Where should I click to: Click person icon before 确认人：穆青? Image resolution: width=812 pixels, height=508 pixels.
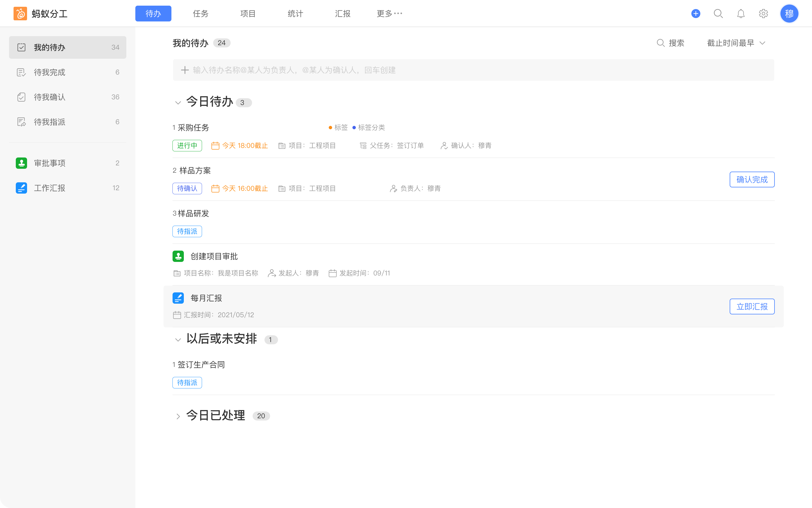[444, 145]
